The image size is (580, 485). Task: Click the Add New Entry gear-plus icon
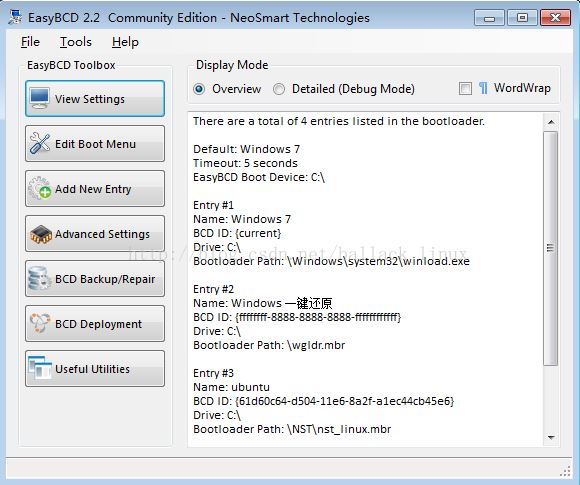[x=40, y=188]
